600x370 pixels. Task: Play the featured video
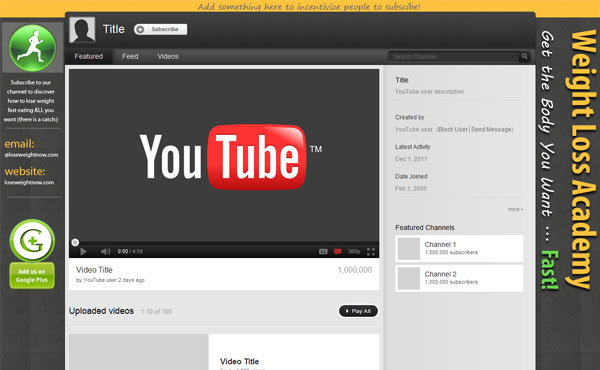(83, 251)
